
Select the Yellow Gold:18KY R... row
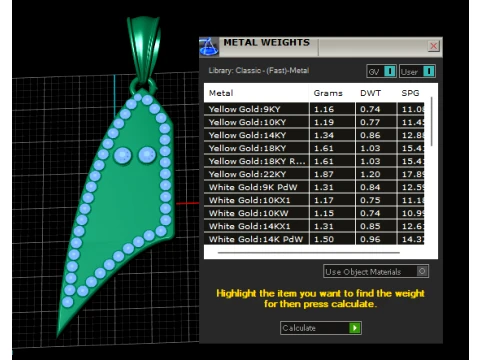tap(314, 161)
